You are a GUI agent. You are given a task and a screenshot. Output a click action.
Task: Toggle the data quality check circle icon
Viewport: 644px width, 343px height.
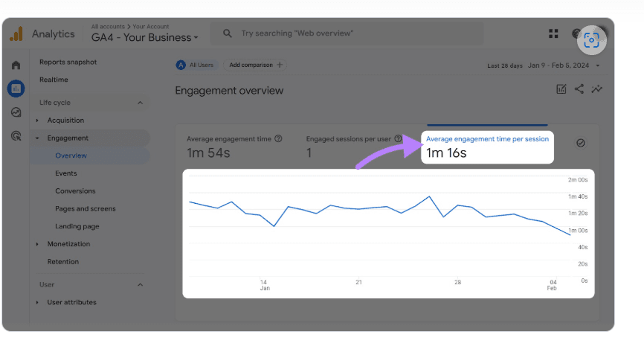[x=580, y=143]
